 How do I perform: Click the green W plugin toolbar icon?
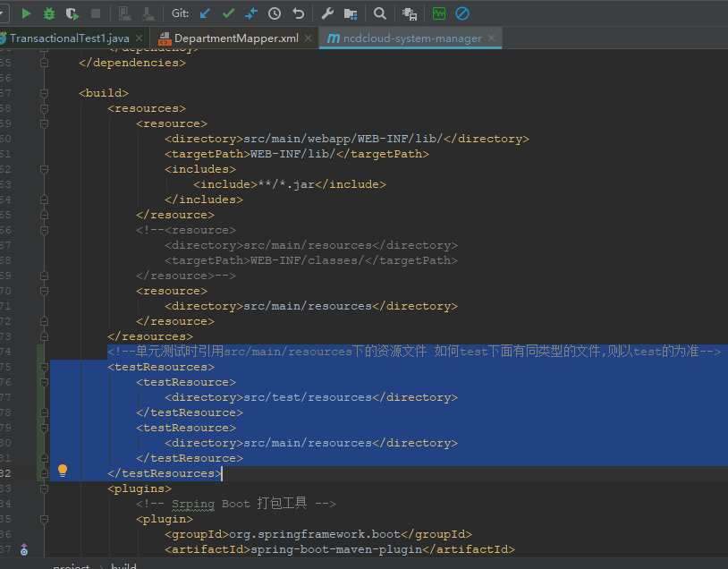pos(437,13)
